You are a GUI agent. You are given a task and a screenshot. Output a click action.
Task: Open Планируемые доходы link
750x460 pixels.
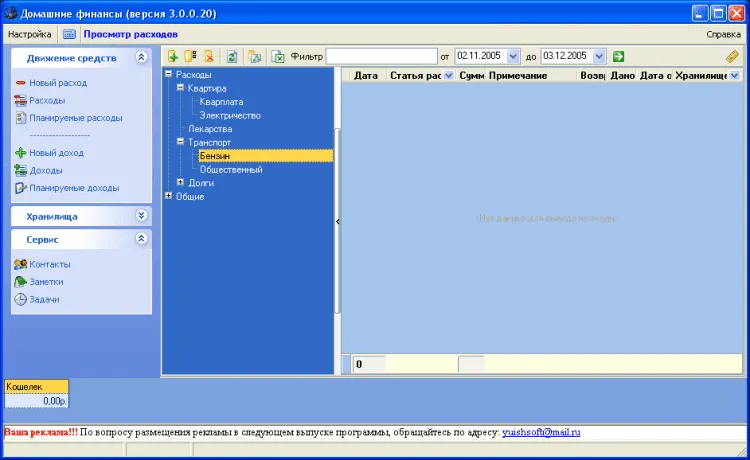click(74, 188)
